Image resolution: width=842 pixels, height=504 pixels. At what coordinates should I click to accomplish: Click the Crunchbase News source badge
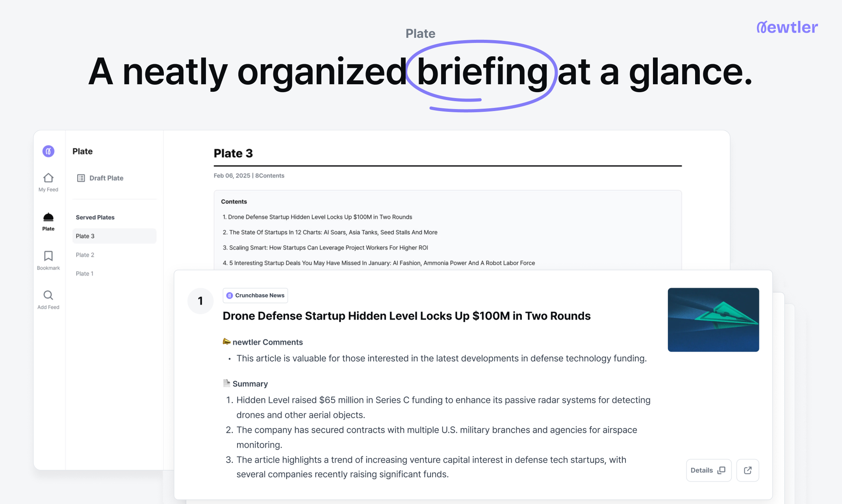pyautogui.click(x=255, y=295)
